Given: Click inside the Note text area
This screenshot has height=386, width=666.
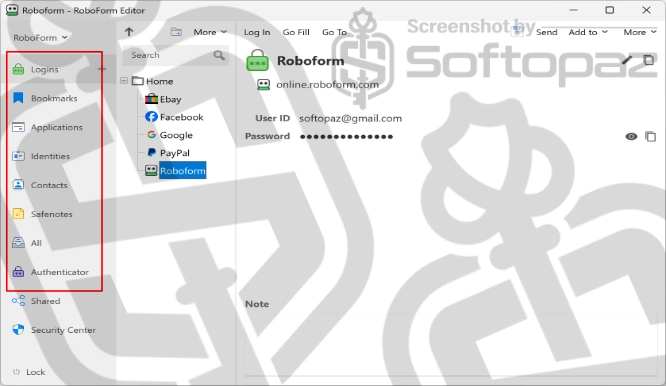Looking at the screenshot, I should click(451, 344).
